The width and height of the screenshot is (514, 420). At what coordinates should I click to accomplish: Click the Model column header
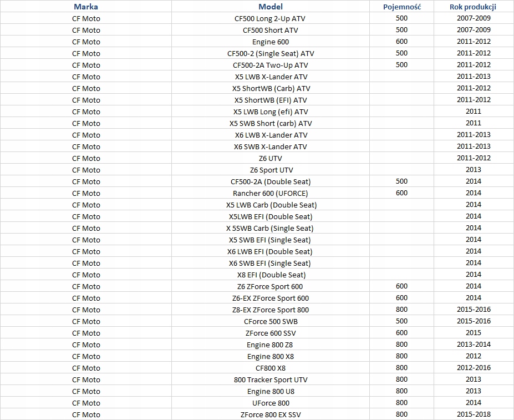point(270,7)
